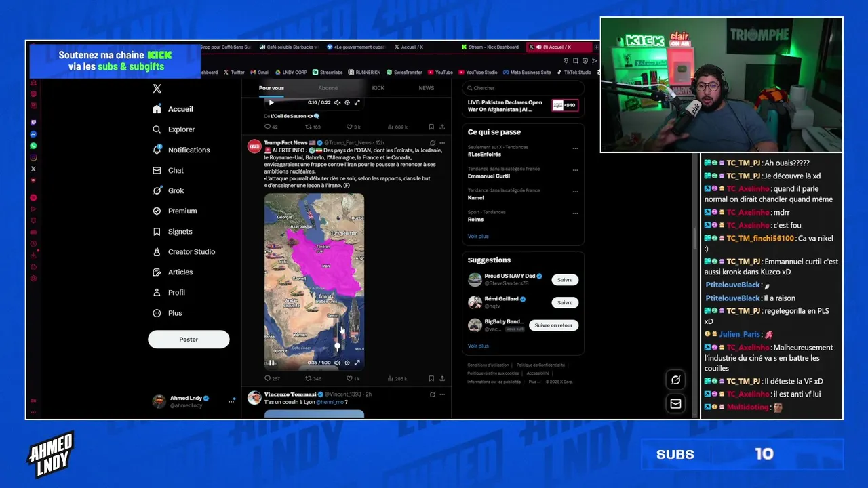Viewport: 868px width, 488px height.
Task: Like the post with 3 k likes
Action: click(353, 127)
